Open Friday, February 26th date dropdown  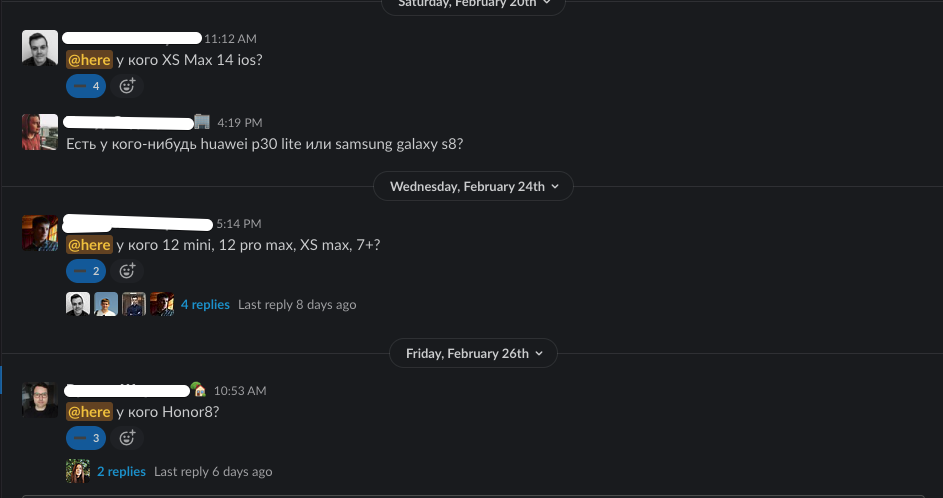point(473,354)
